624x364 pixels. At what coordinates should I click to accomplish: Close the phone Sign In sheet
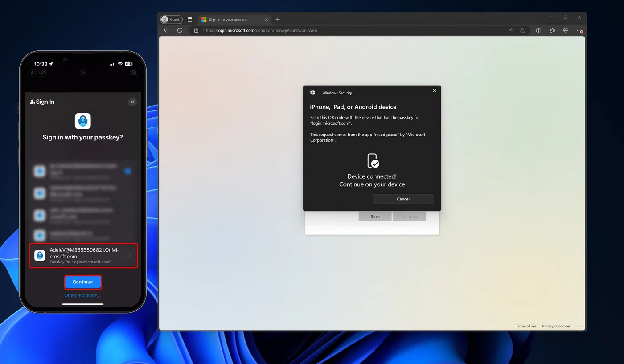click(x=132, y=102)
